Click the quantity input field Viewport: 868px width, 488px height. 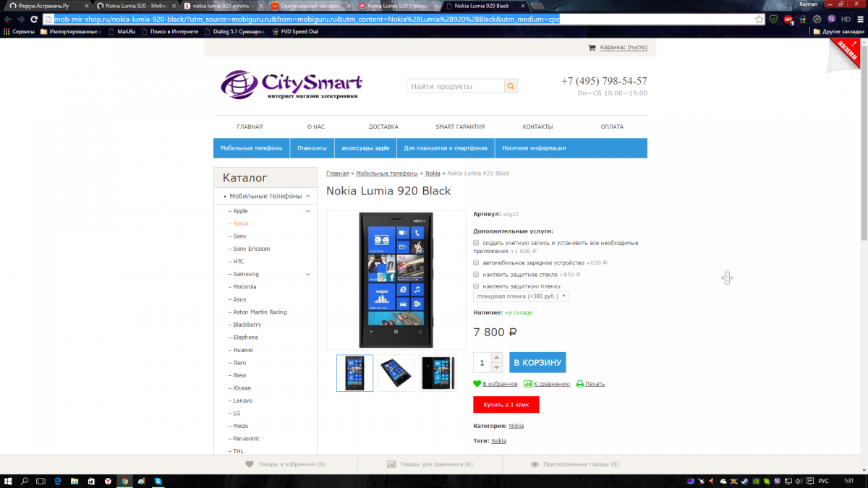point(482,362)
